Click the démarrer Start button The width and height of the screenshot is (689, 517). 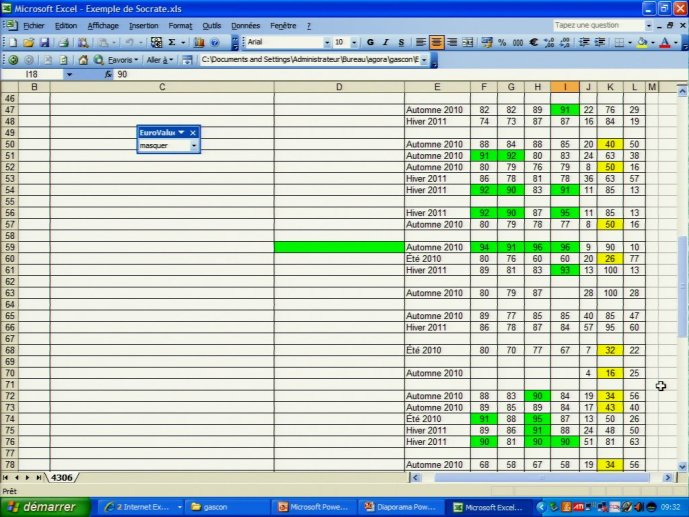[x=45, y=507]
